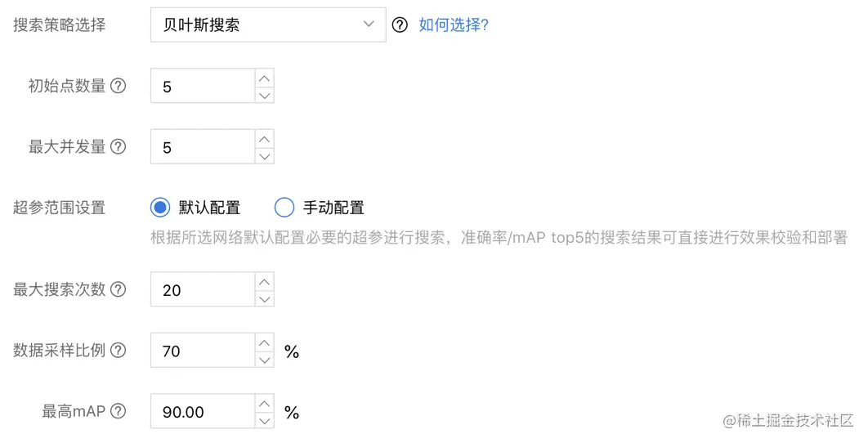Click help icon next to 初始点数量

118,86
